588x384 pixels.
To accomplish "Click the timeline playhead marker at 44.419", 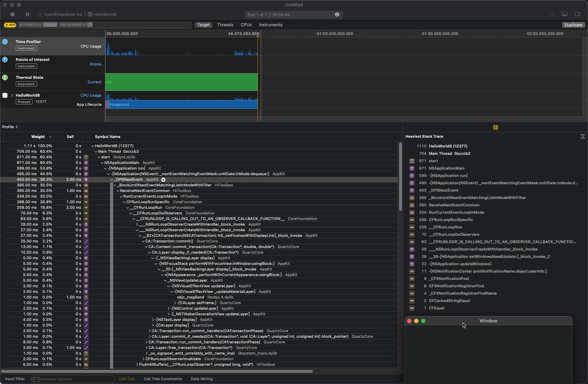I will point(258,37).
